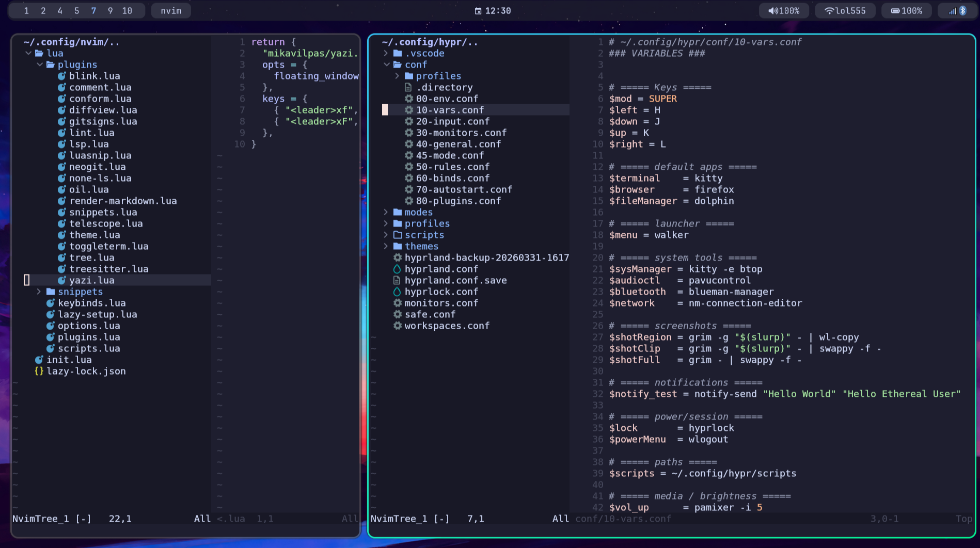Collapse the plugins folder chevron

point(39,65)
